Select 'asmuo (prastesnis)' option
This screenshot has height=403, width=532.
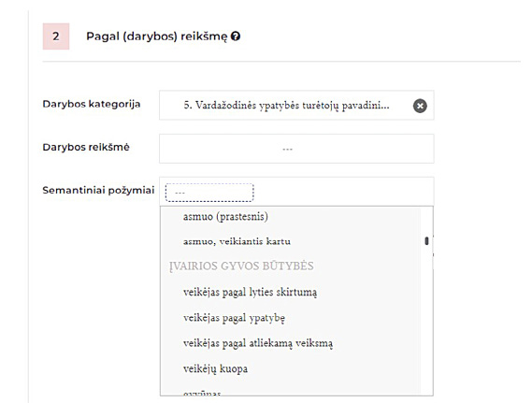click(225, 216)
